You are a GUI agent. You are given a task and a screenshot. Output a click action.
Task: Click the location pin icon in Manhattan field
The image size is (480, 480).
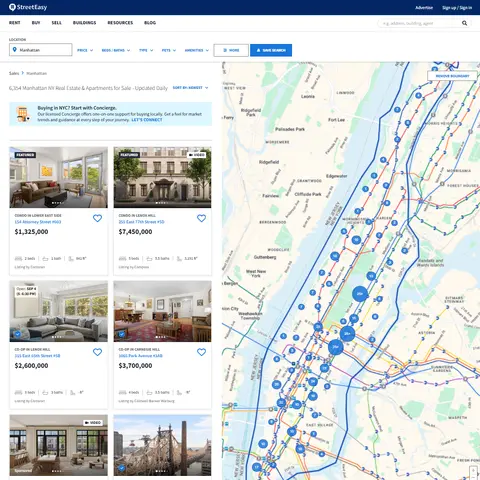[x=14, y=50]
